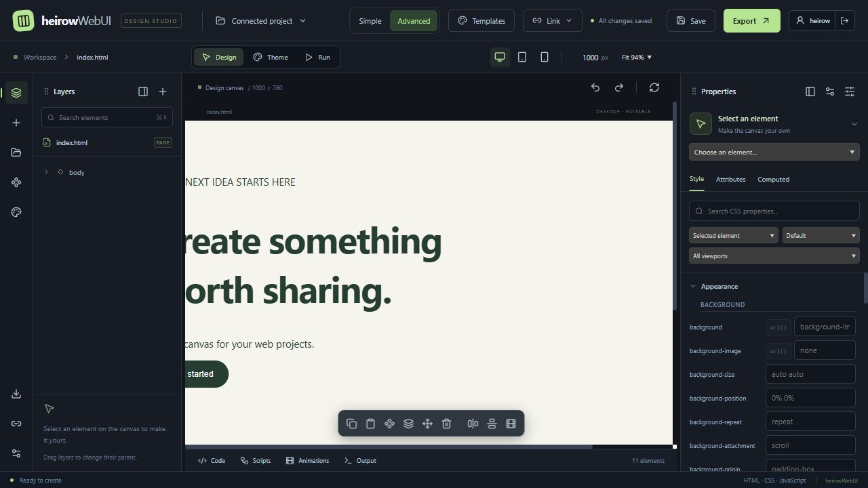Open the Layers sidebar icon
868x488 pixels.
pos(16,93)
